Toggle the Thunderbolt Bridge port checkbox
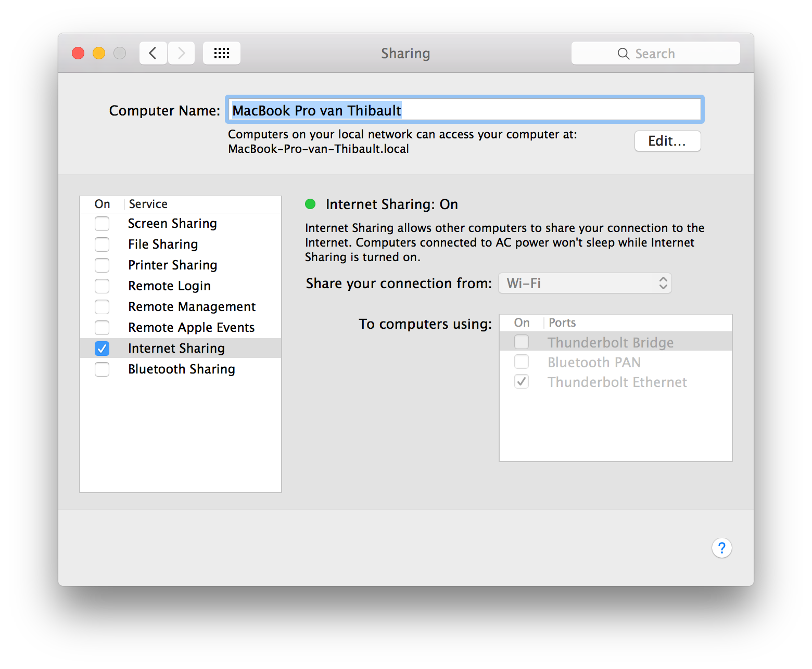 pos(522,342)
